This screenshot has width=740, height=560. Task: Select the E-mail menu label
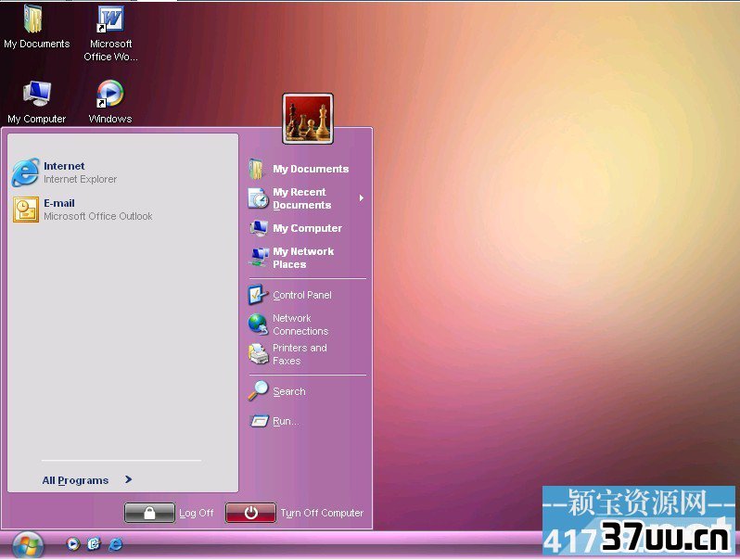pyautogui.click(x=59, y=203)
